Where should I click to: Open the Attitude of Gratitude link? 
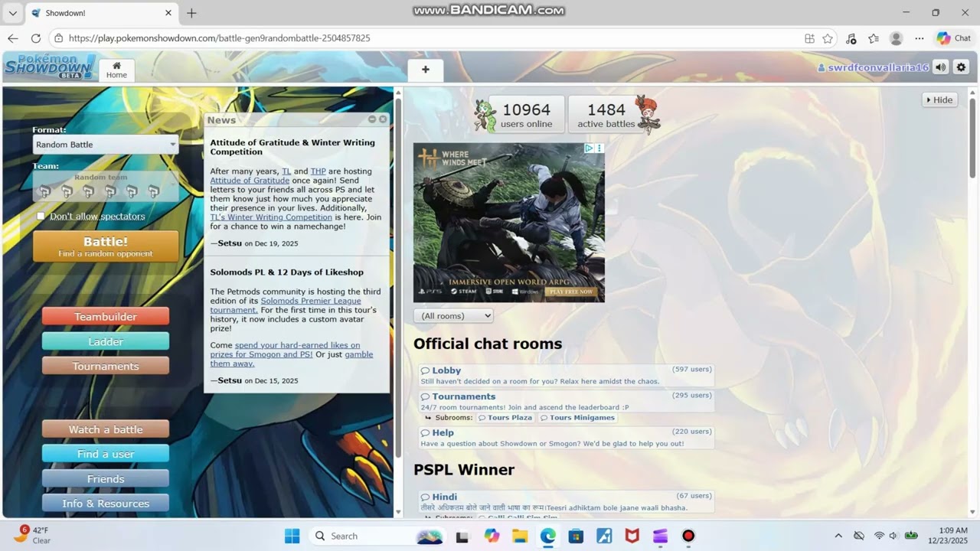tap(250, 181)
